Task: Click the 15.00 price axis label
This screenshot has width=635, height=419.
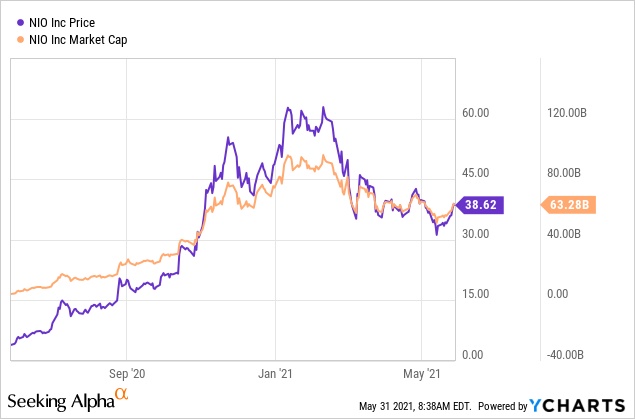Action: [475, 294]
